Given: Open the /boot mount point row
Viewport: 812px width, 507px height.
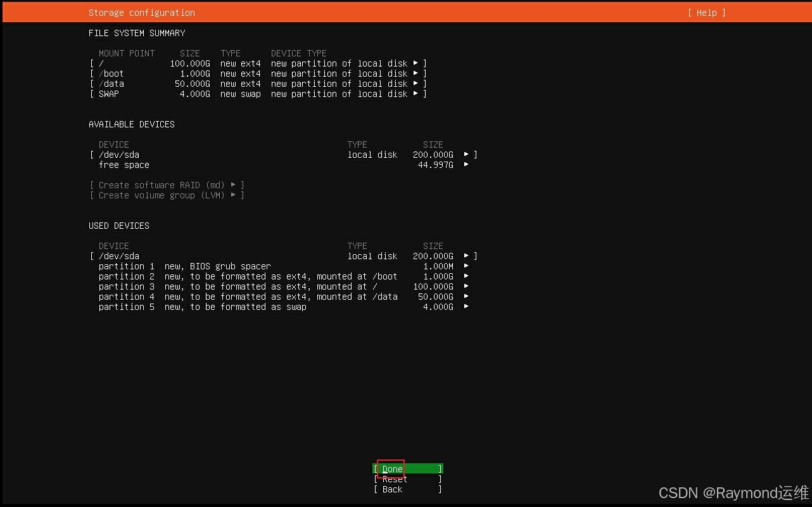Looking at the screenshot, I should (258, 74).
